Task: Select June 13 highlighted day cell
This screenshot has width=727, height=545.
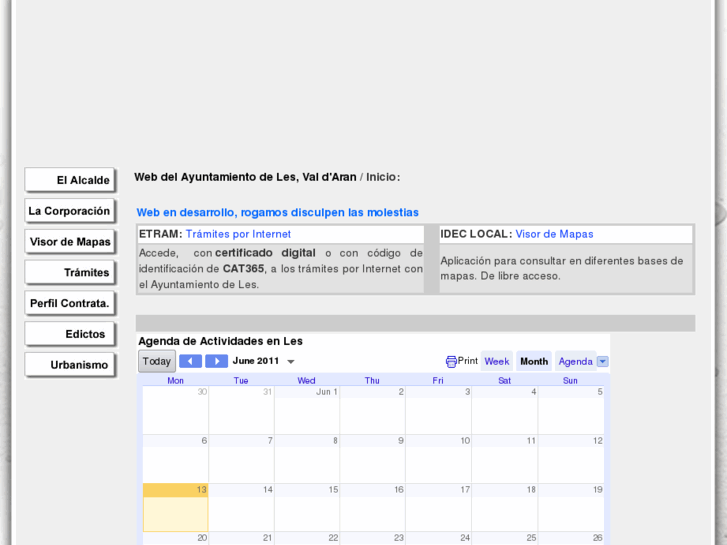Action: coord(175,507)
